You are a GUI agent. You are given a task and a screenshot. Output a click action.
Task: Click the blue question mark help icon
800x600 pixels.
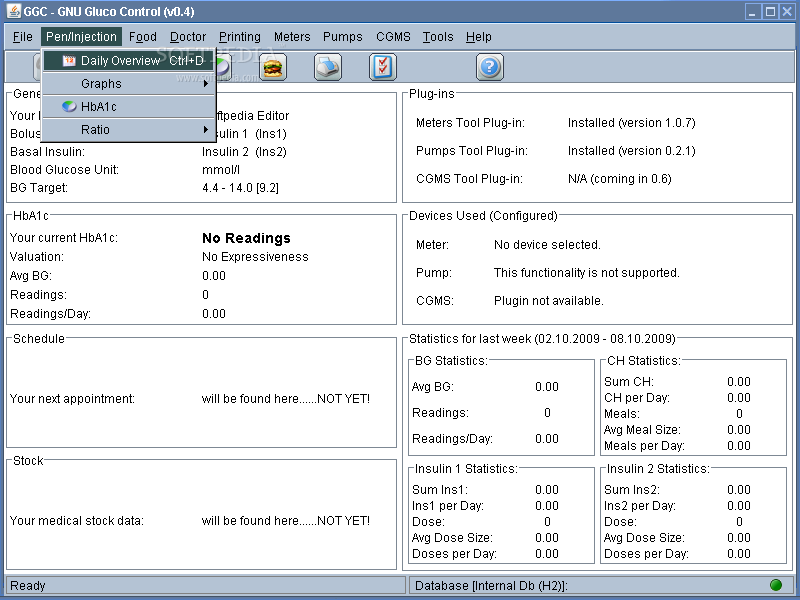point(490,67)
